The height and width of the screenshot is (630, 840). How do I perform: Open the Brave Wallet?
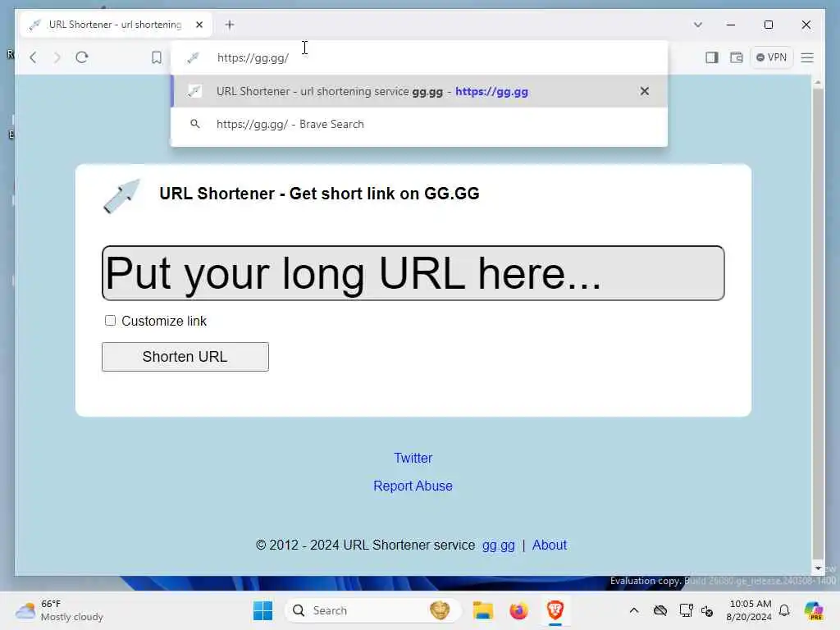point(736,57)
